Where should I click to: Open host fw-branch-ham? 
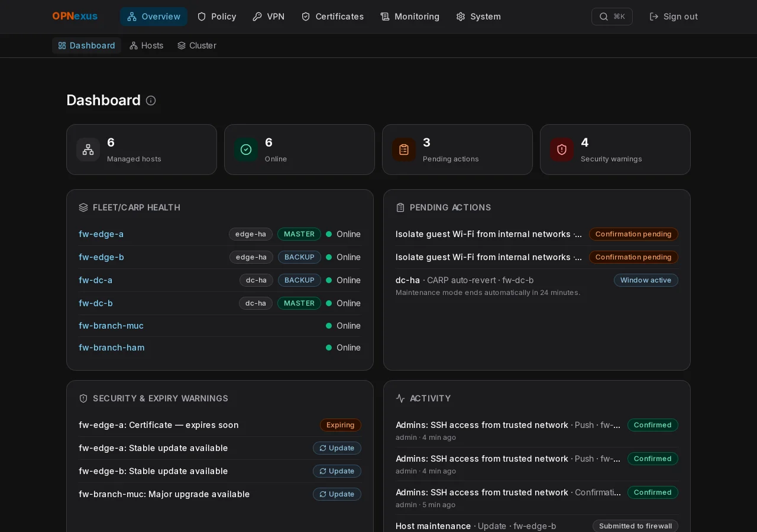click(112, 348)
